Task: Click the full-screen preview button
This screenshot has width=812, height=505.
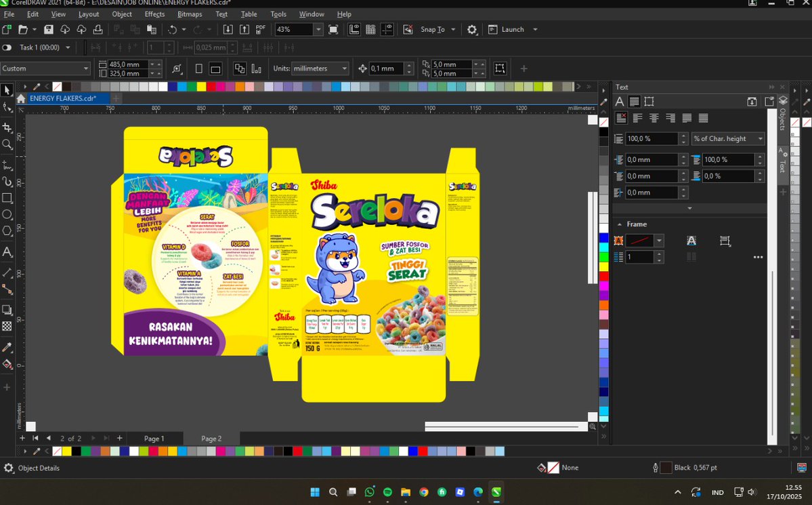Action: point(333,29)
